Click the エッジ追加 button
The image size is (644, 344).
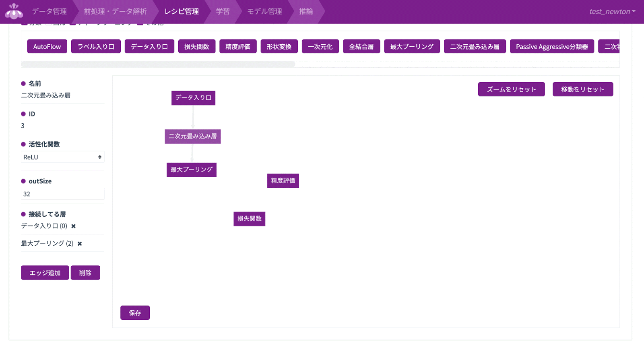coord(45,273)
